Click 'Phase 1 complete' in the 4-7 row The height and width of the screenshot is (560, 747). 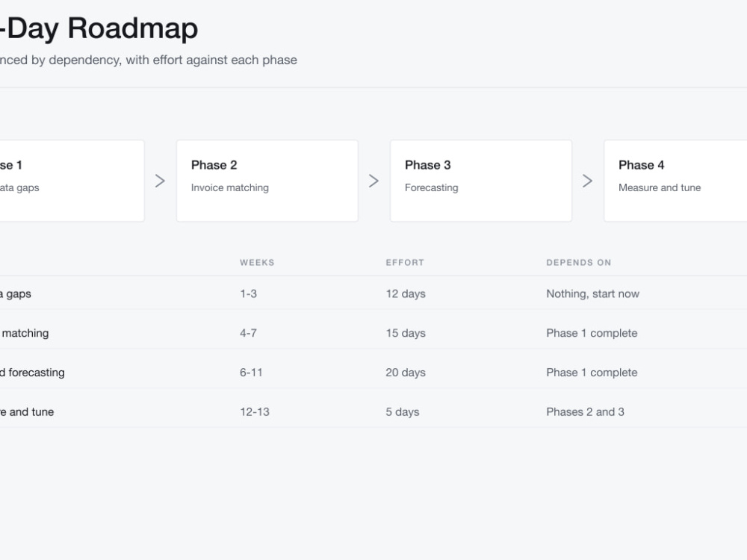592,333
